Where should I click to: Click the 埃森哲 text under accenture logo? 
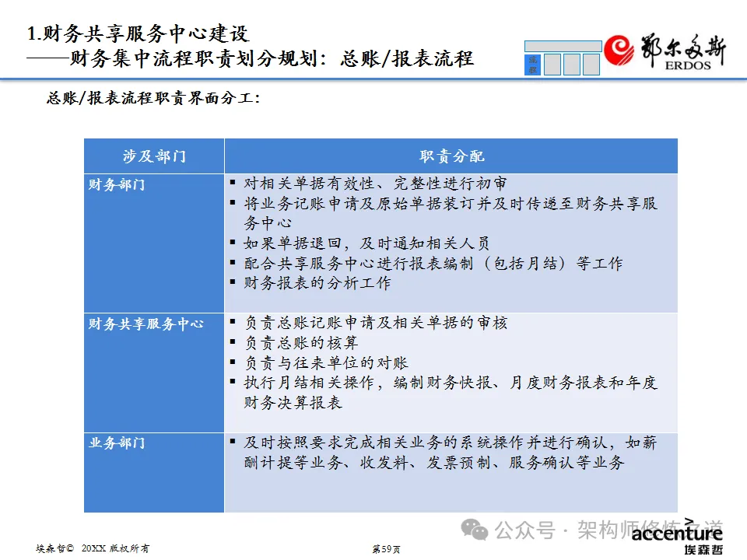(703, 550)
